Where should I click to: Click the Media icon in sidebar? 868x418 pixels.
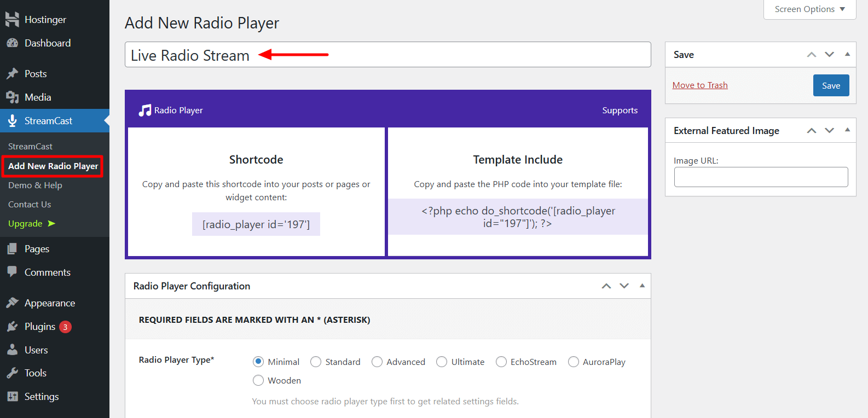[12, 97]
